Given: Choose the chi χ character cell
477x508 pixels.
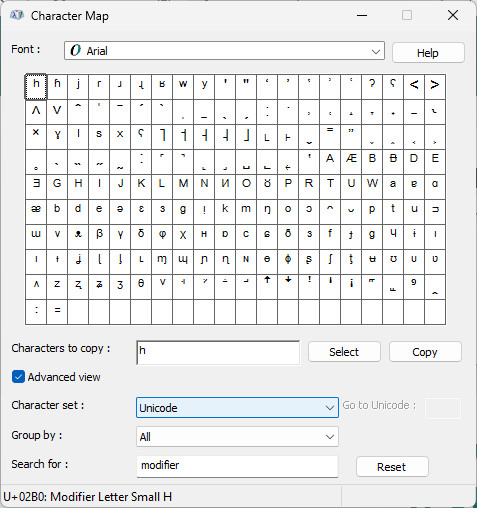Looking at the screenshot, I should point(183,237).
